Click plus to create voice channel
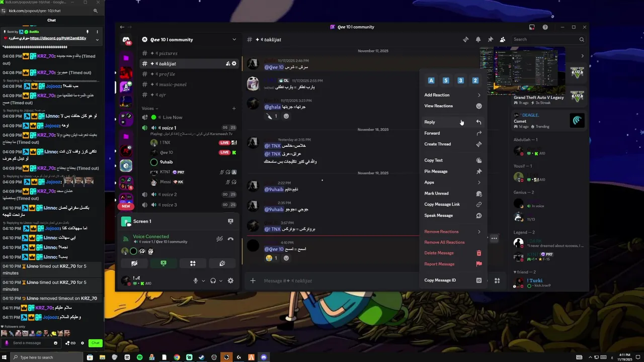Viewport: 644px width, 362px height. click(x=233, y=108)
